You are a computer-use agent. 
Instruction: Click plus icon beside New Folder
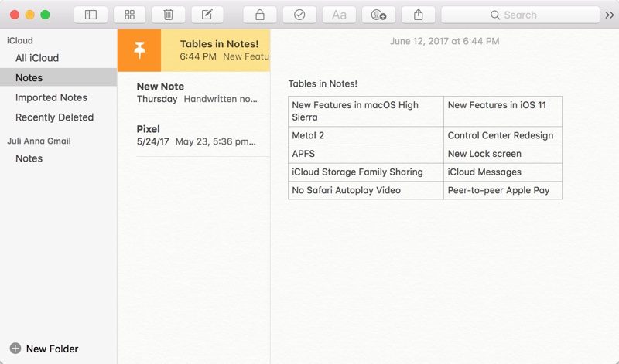[x=15, y=349]
